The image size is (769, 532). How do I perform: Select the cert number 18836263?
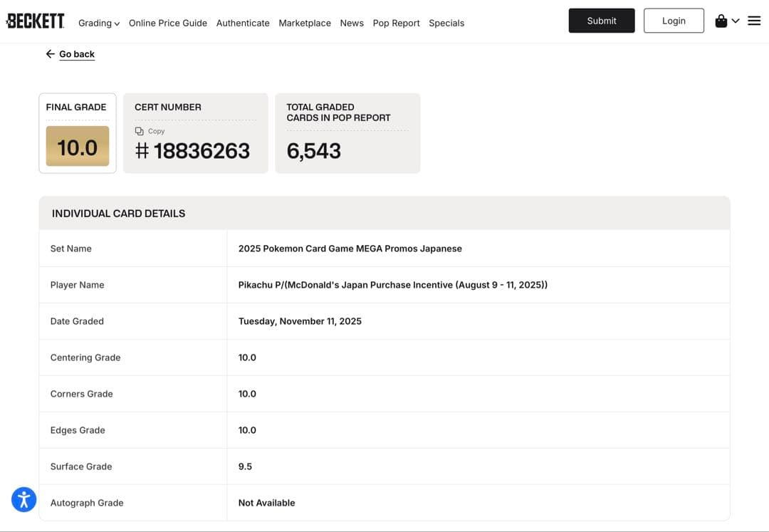202,151
